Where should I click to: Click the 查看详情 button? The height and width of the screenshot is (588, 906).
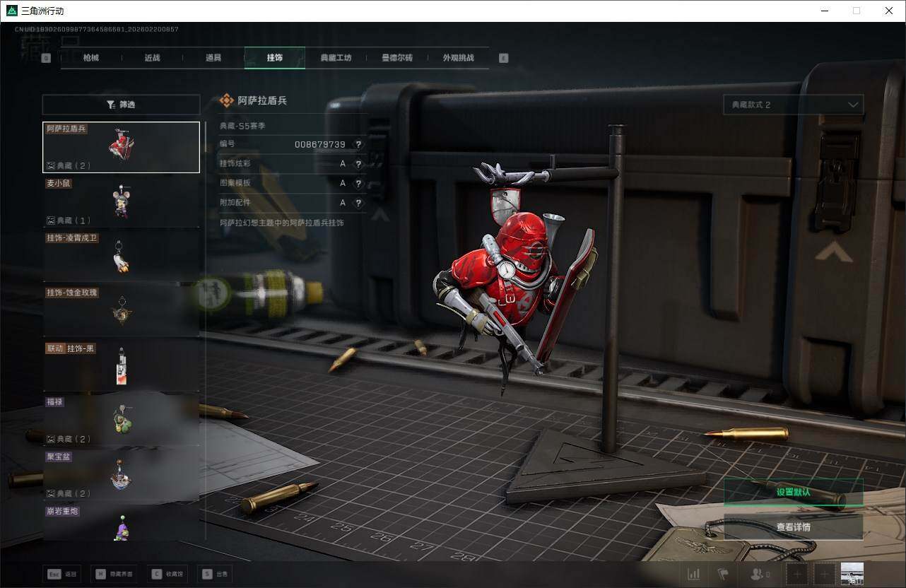(793, 527)
